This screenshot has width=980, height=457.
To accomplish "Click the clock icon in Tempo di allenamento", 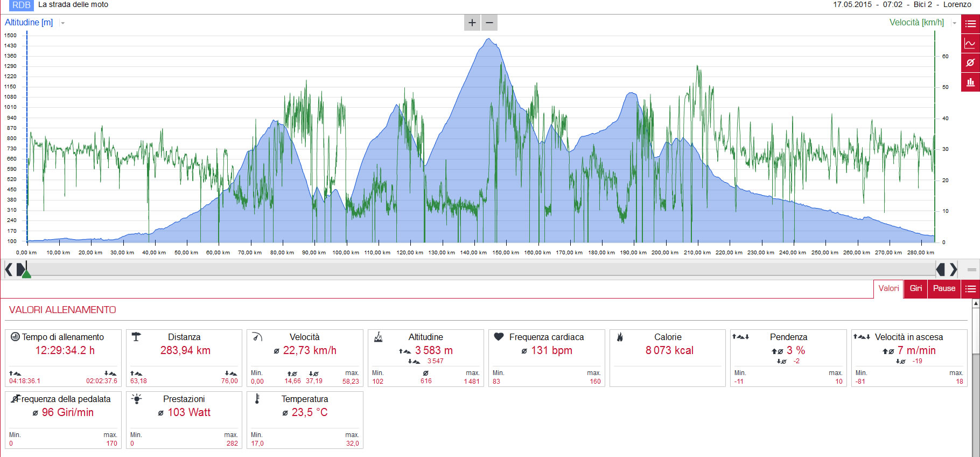I will (15, 337).
